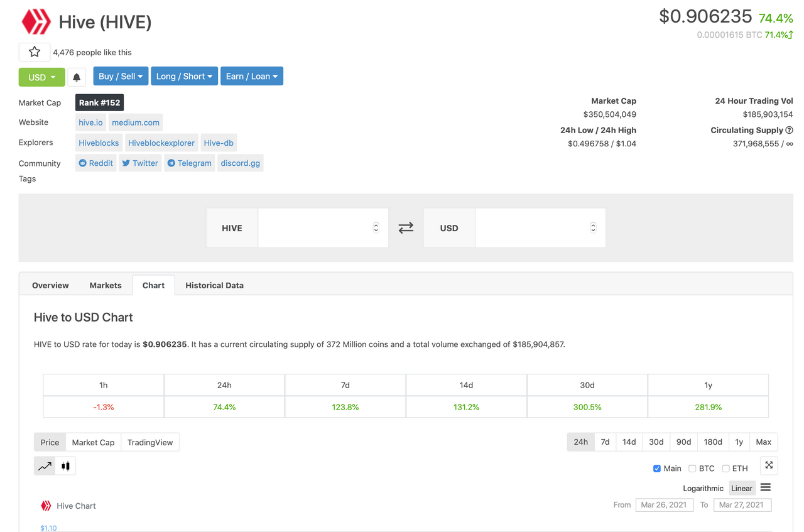The width and height of the screenshot is (804, 532).
Task: Select the Chart tab
Action: 153,285
